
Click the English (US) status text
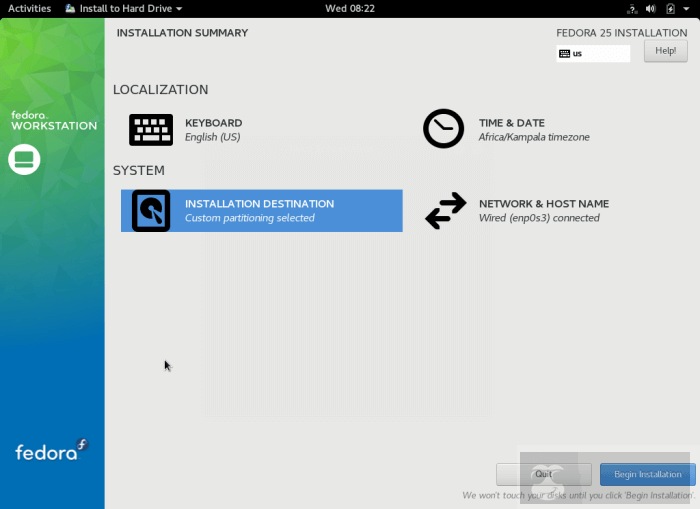click(x=212, y=137)
